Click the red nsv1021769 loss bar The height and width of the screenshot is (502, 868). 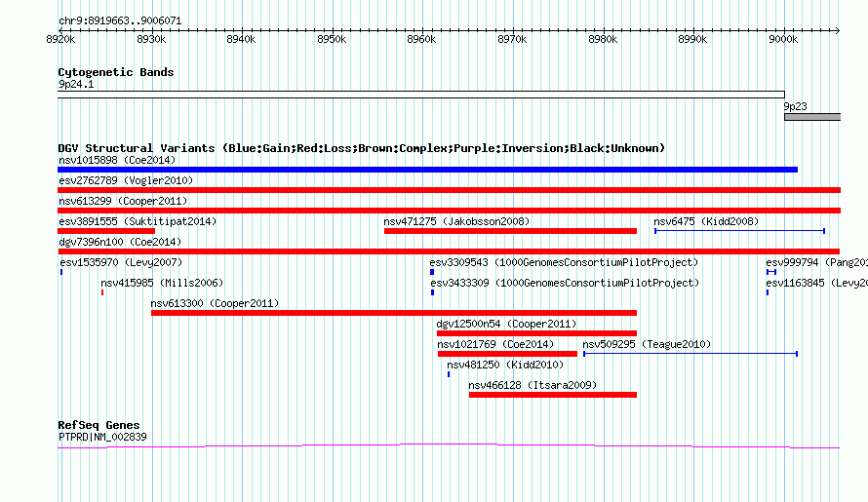[507, 354]
